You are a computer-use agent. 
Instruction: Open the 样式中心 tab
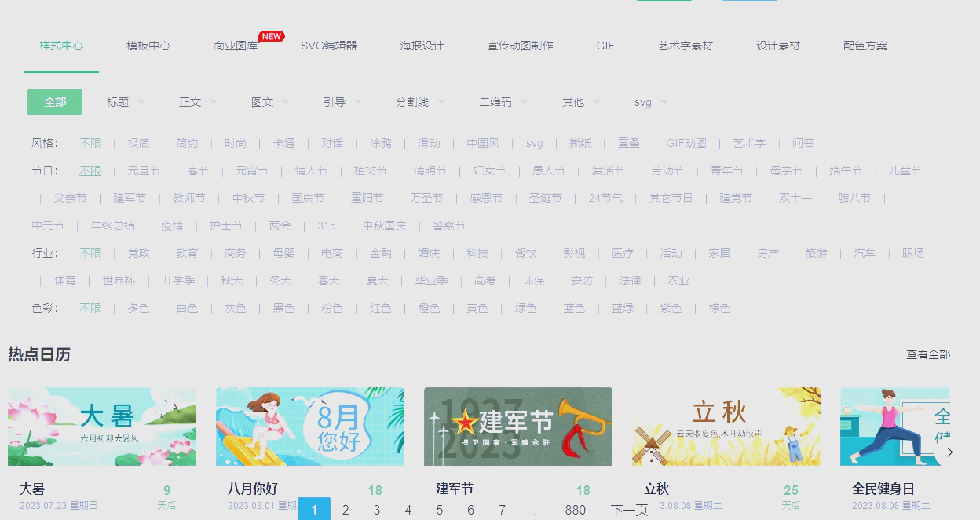pyautogui.click(x=61, y=46)
